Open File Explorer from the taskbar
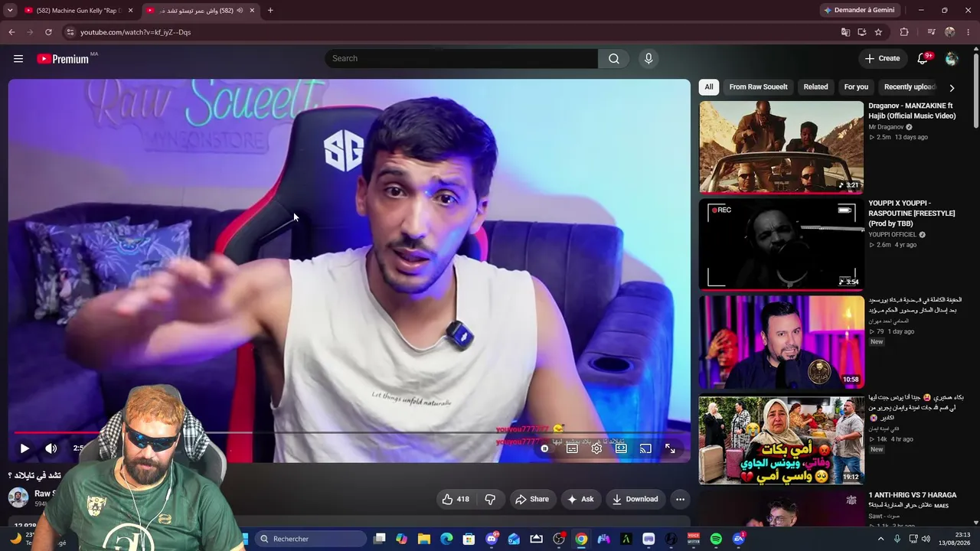The width and height of the screenshot is (980, 551). click(x=424, y=539)
